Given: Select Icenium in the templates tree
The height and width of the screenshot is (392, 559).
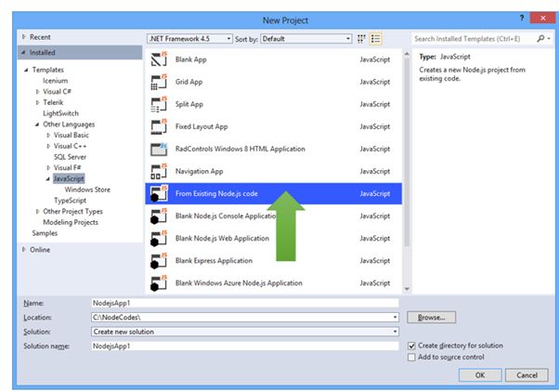Looking at the screenshot, I should coord(56,81).
